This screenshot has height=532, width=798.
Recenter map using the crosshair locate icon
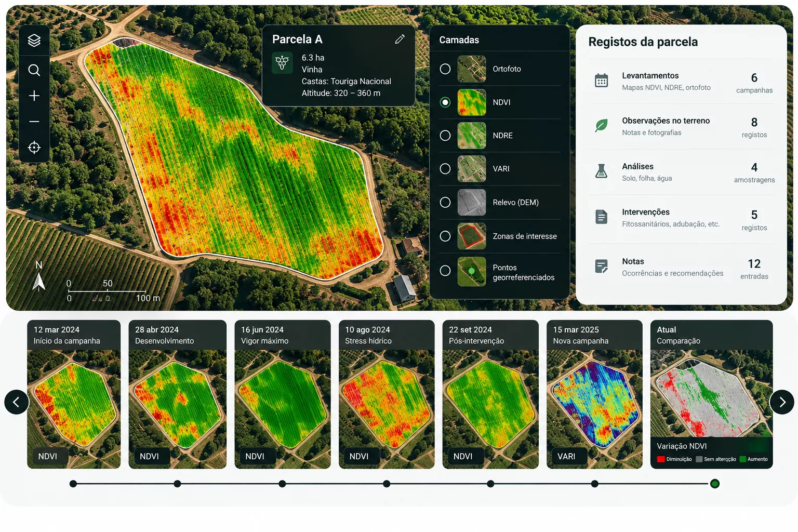[34, 148]
